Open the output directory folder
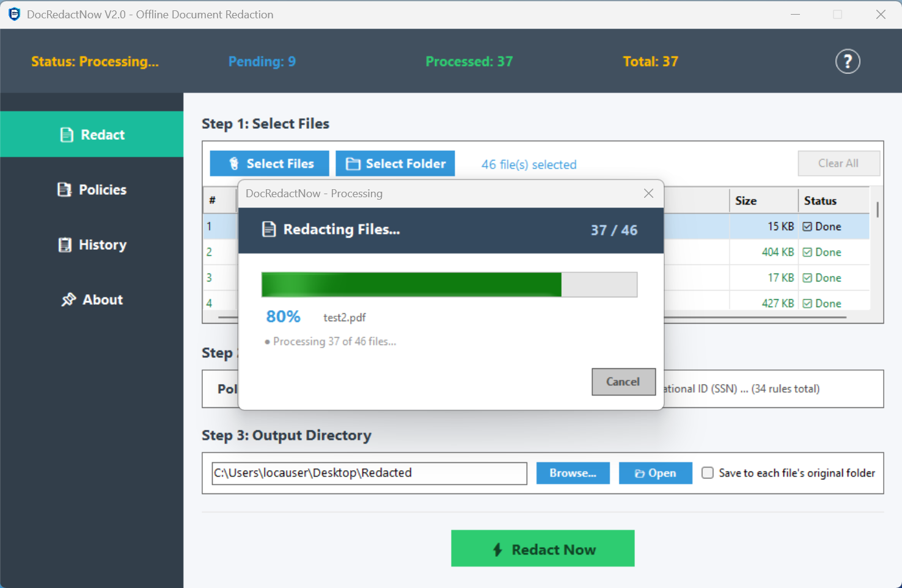Screen dimensions: 902x588 point(656,473)
